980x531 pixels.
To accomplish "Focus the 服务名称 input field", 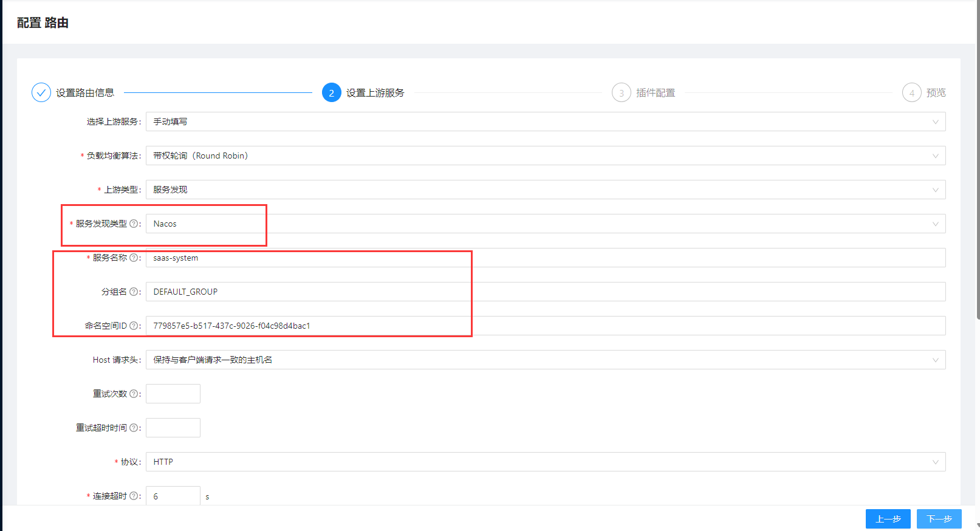I will (x=546, y=258).
